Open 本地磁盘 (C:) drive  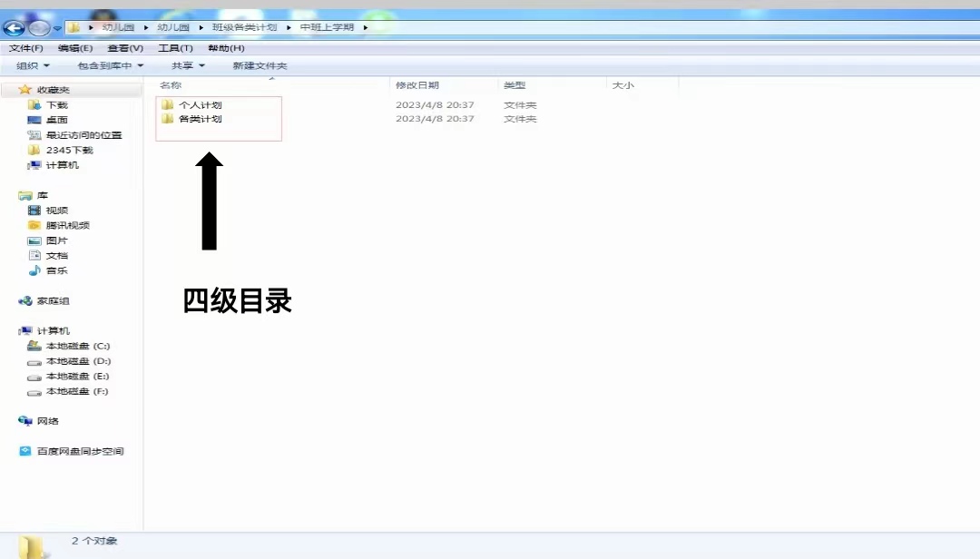point(77,346)
